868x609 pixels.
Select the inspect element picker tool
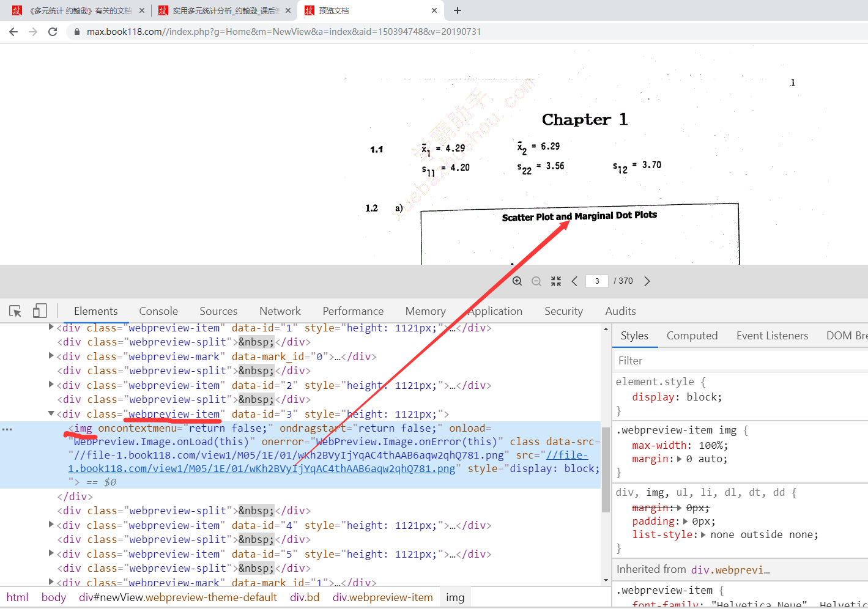tap(15, 311)
